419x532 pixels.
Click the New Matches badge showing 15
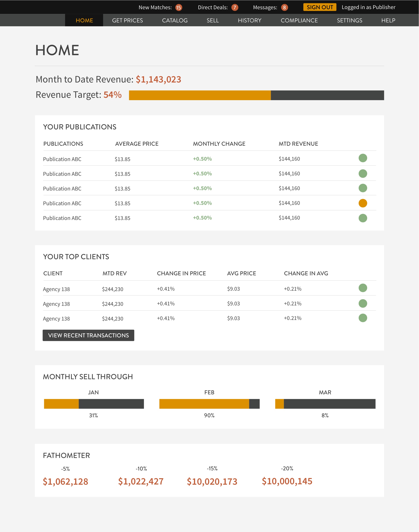click(178, 8)
